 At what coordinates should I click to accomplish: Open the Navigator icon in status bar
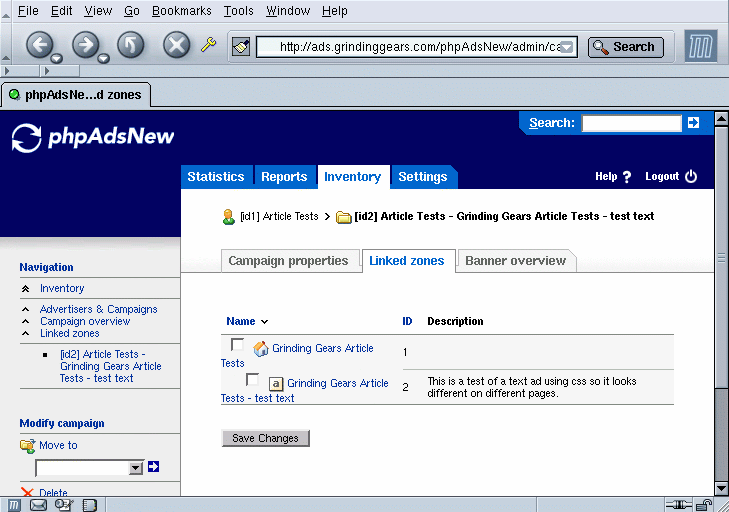14,505
